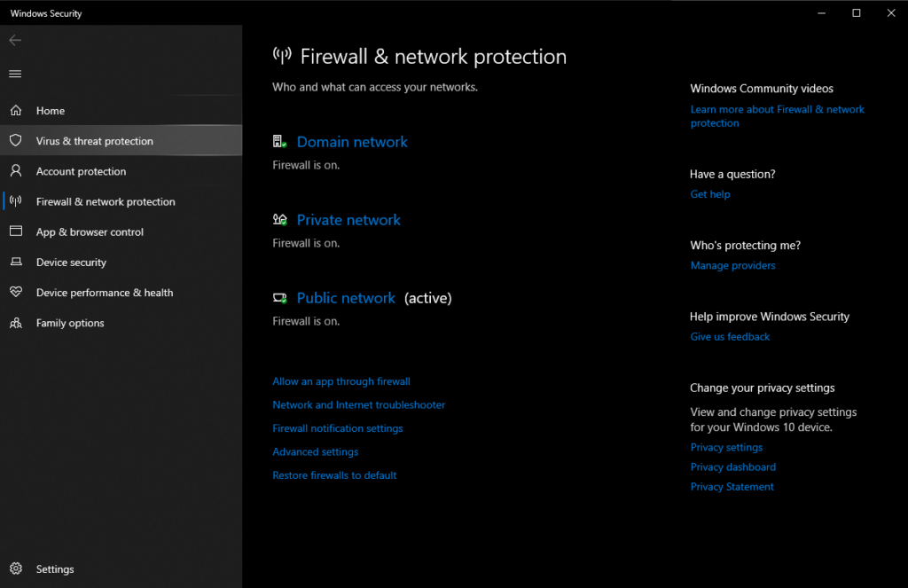Open Manage providers link
Screen dimensions: 908x588
[732, 265]
